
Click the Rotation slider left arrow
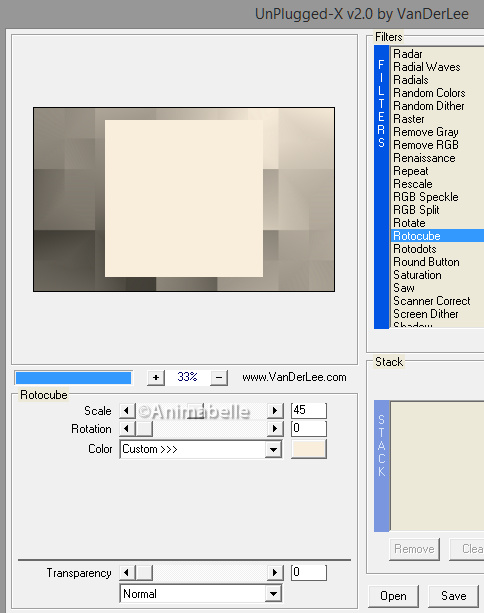[127, 429]
